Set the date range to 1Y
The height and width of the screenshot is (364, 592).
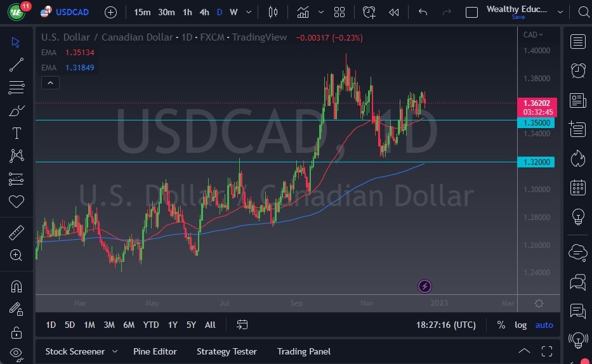point(173,325)
